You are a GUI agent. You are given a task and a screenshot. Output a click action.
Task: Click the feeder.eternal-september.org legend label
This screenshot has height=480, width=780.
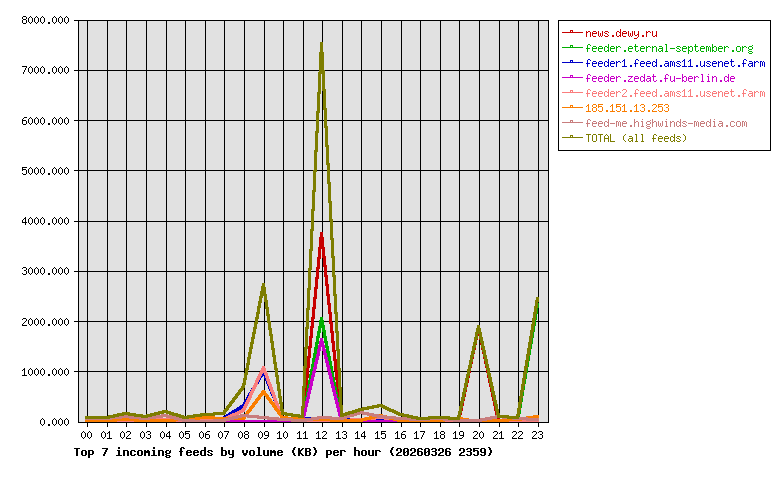pyautogui.click(x=669, y=48)
